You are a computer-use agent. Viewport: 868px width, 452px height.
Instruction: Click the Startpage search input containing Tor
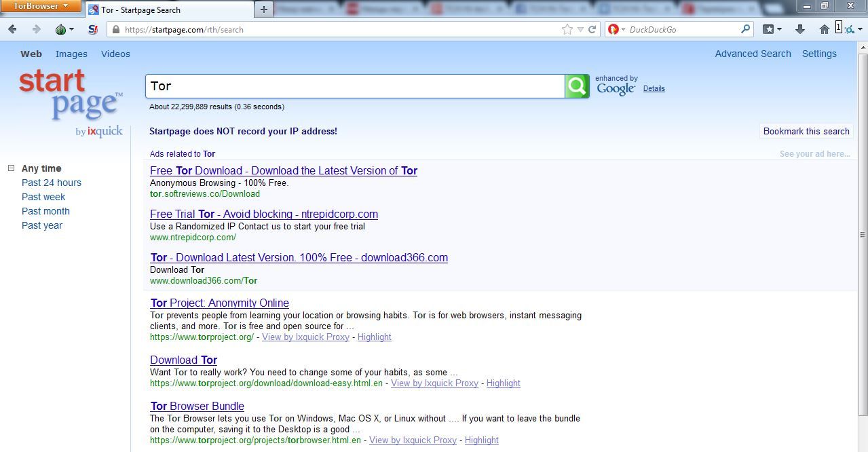(x=355, y=86)
